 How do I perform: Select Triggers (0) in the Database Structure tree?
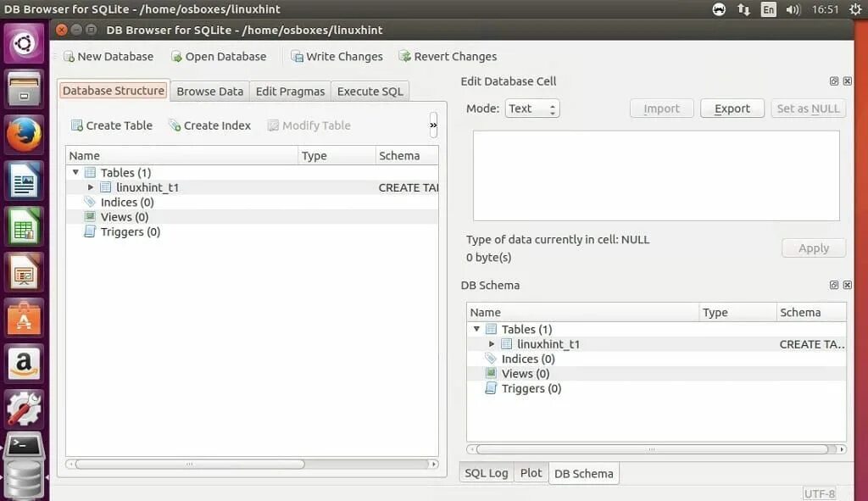(x=130, y=232)
